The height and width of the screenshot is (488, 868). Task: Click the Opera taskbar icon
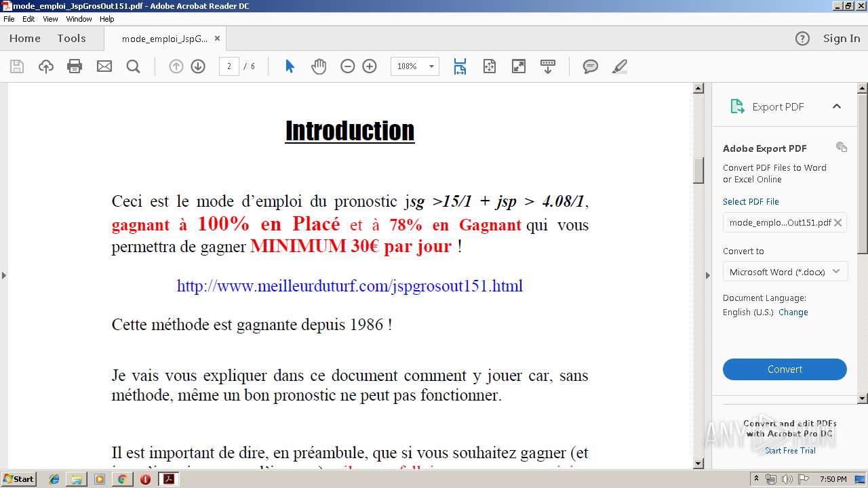145,479
